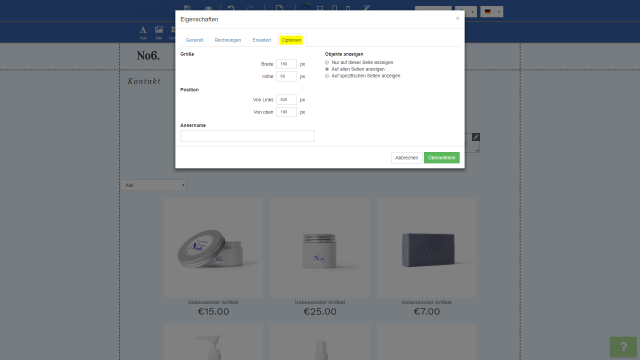This screenshot has width=640, height=360.
Task: Open the small jar product thumbnail
Action: coord(320,248)
